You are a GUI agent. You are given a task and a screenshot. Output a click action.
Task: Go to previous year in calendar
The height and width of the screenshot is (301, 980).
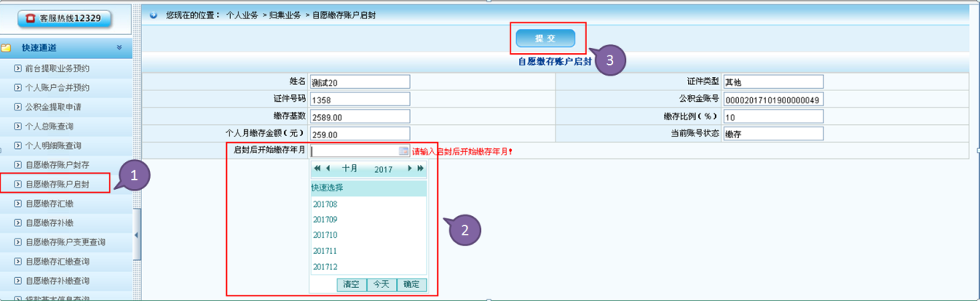tap(317, 168)
